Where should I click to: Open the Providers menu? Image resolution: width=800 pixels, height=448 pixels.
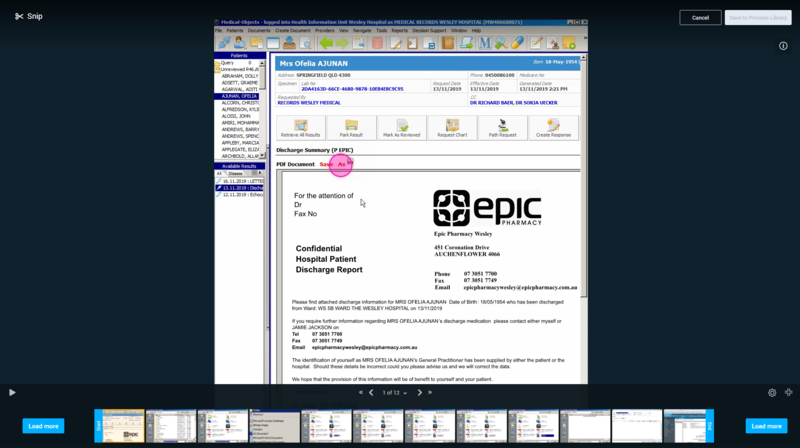tap(324, 31)
